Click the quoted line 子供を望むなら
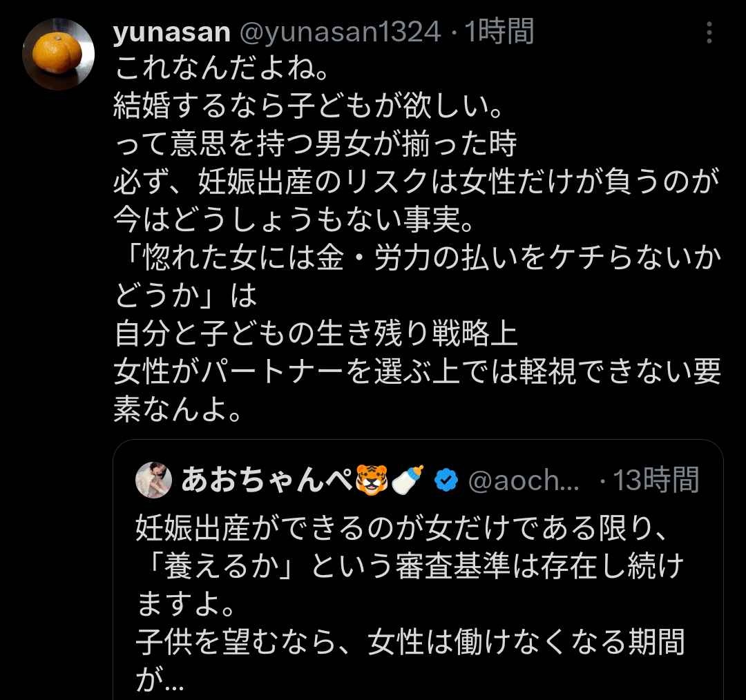The image size is (746, 700). (x=409, y=643)
